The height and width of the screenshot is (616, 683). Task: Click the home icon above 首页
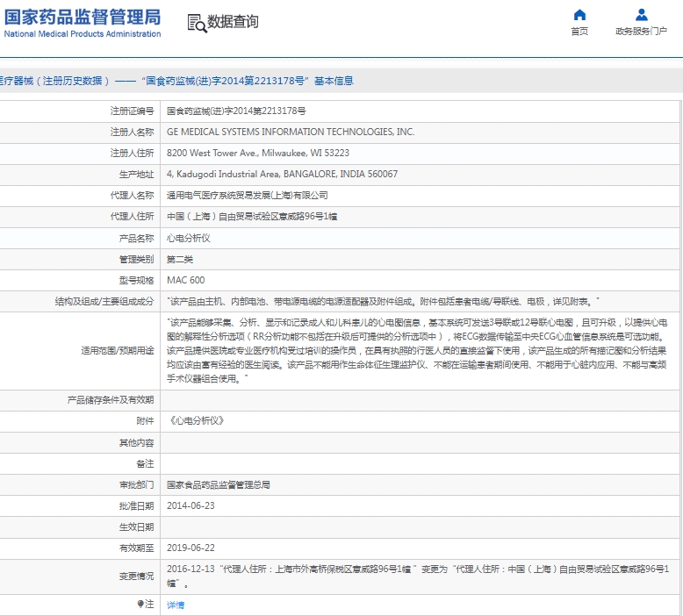(579, 15)
